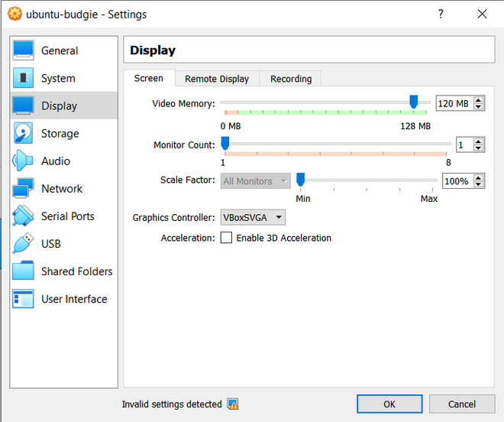The width and height of the screenshot is (504, 422).
Task: Select USB label in settings list
Action: 51,244
